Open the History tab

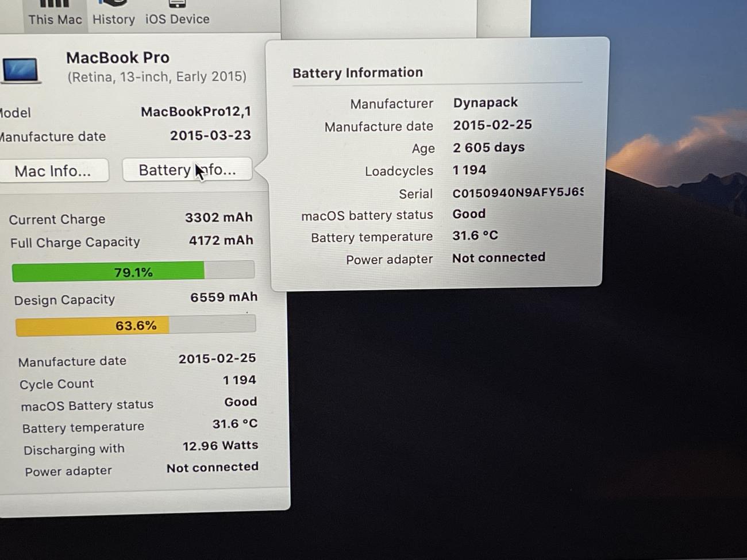click(x=114, y=13)
